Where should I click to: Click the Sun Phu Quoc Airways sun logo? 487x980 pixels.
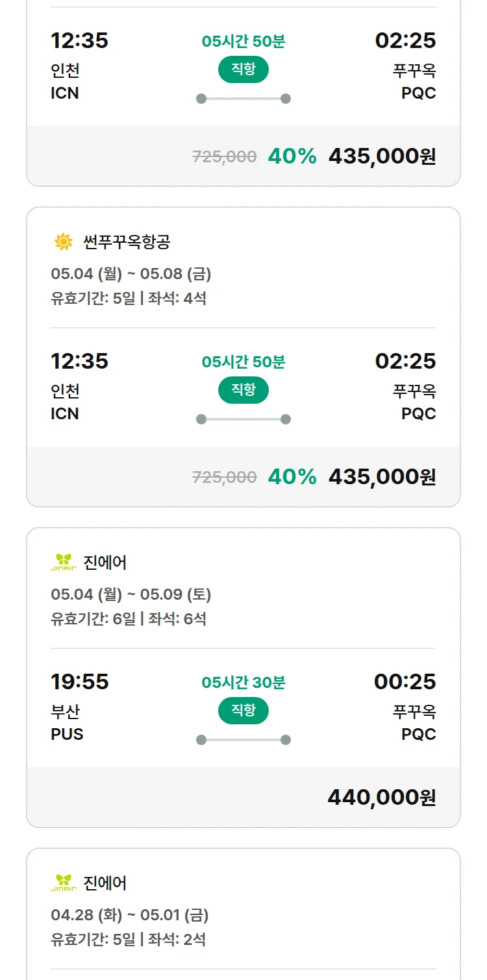[x=64, y=242]
